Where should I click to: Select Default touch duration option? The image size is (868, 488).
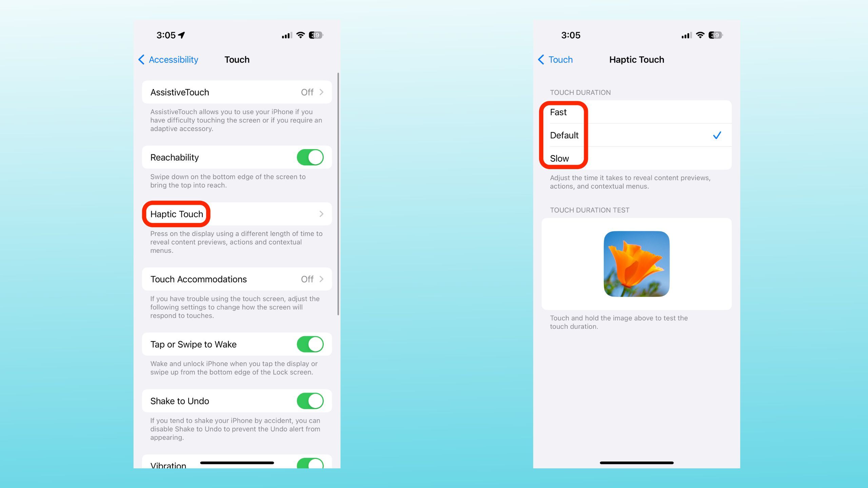[x=636, y=135]
